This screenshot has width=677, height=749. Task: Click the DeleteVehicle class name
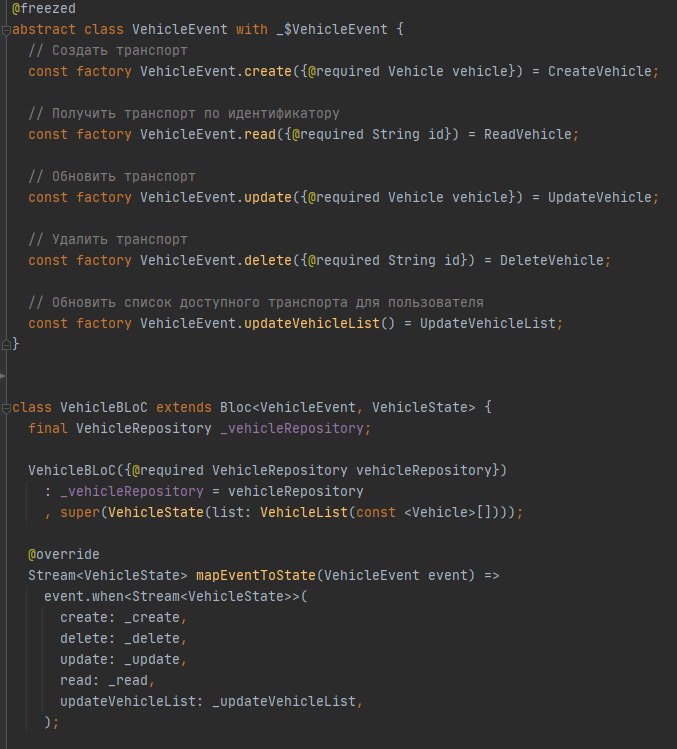coord(552,261)
